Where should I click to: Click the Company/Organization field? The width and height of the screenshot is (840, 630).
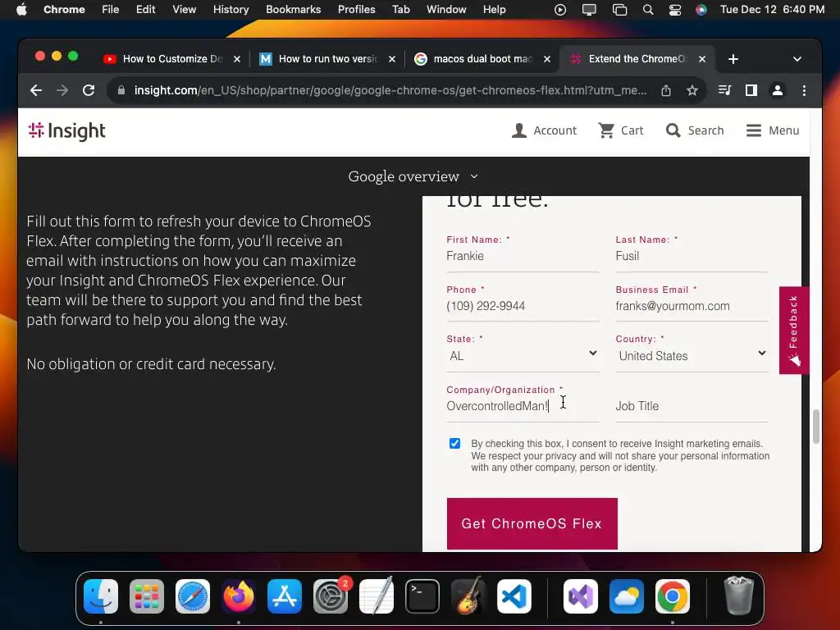click(523, 406)
